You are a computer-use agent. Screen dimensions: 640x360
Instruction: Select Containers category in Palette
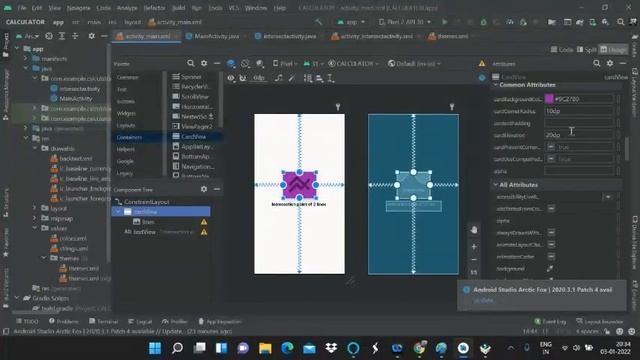129,137
